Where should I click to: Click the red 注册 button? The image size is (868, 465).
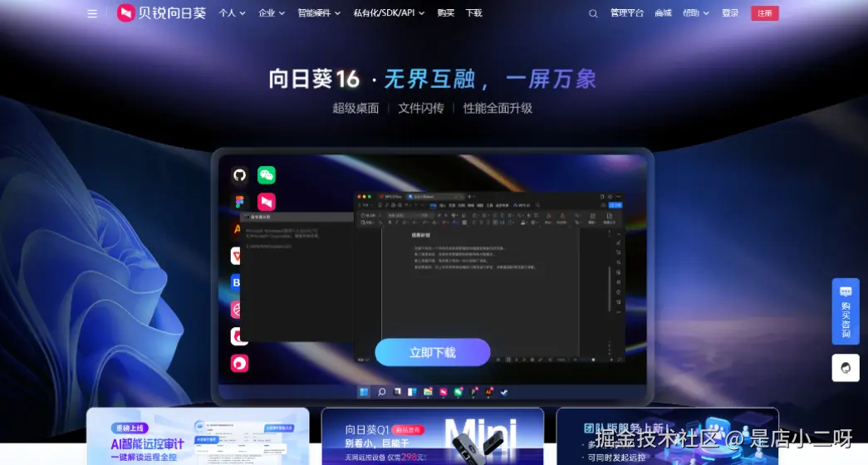764,13
